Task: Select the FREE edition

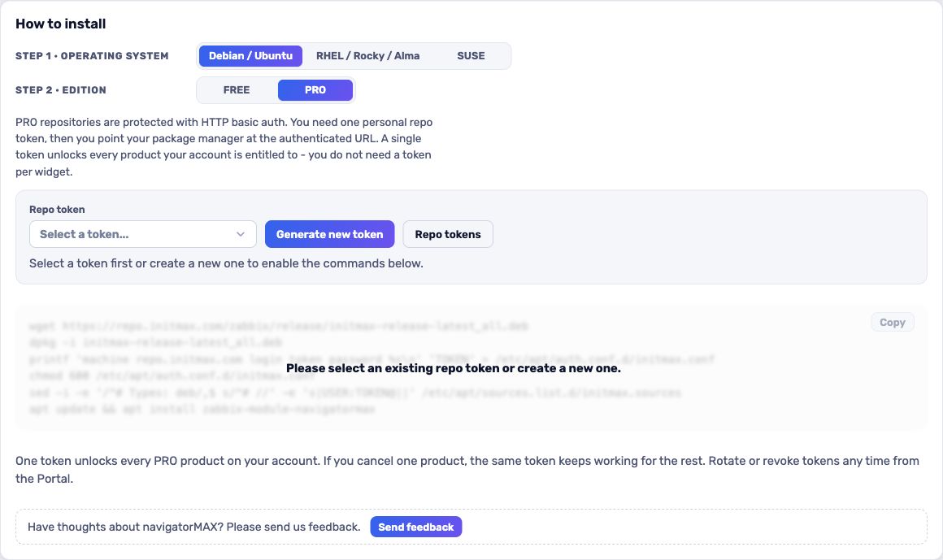Action: click(x=237, y=90)
